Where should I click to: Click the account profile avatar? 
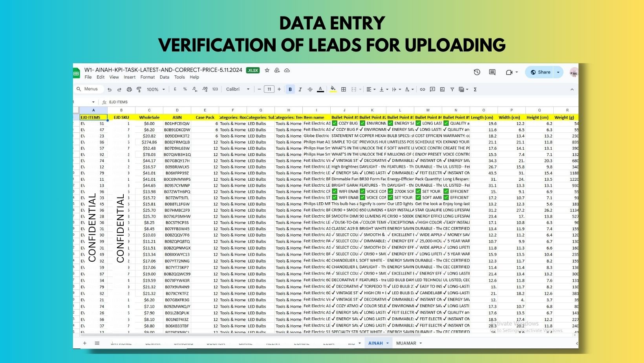(574, 72)
